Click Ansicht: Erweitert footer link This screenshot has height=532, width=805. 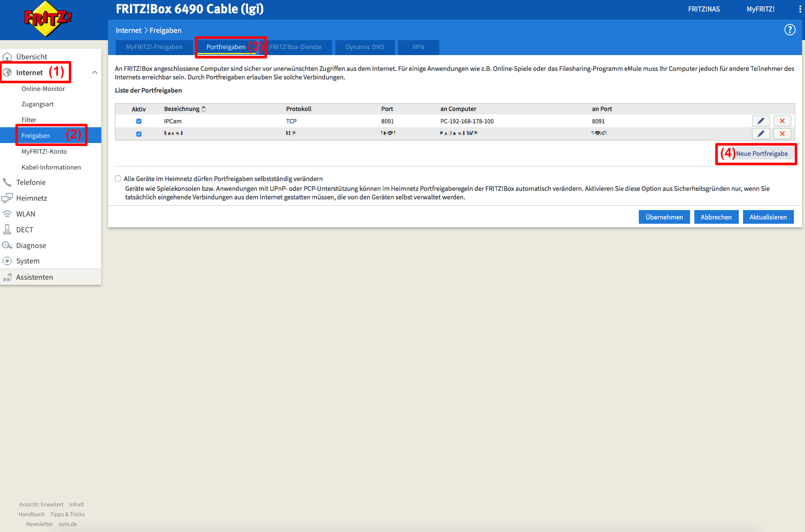[x=41, y=504]
